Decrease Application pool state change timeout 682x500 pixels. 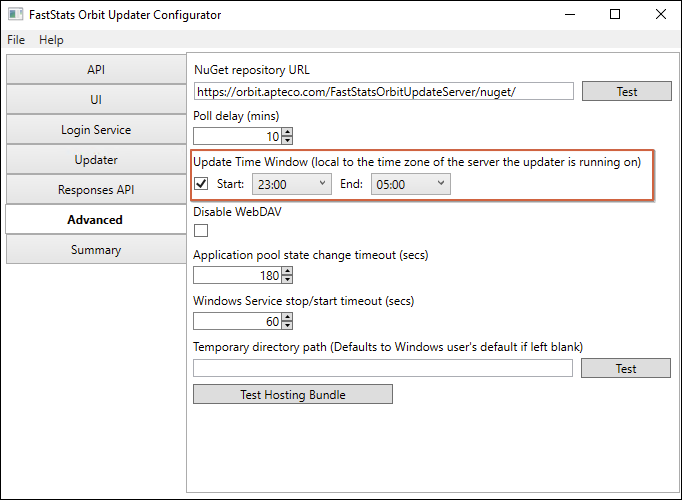tap(287, 279)
